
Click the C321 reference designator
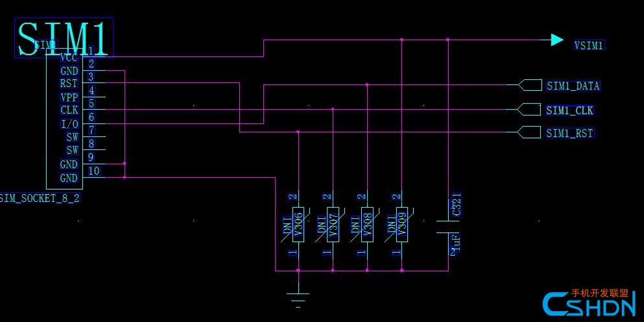coord(456,204)
